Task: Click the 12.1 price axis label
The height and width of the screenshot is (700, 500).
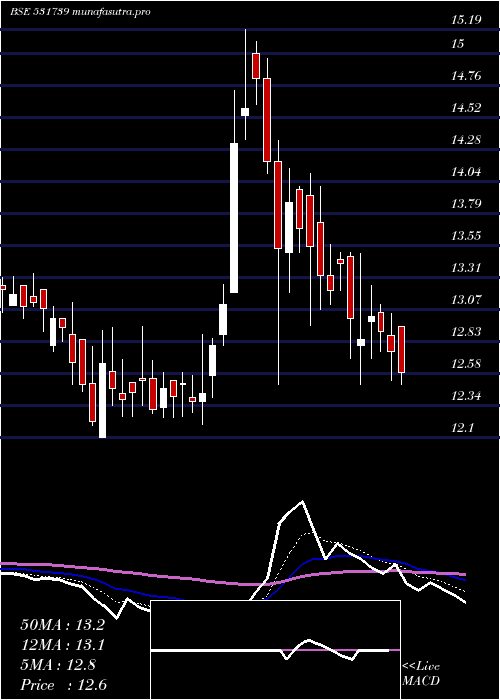Action: pos(462,428)
